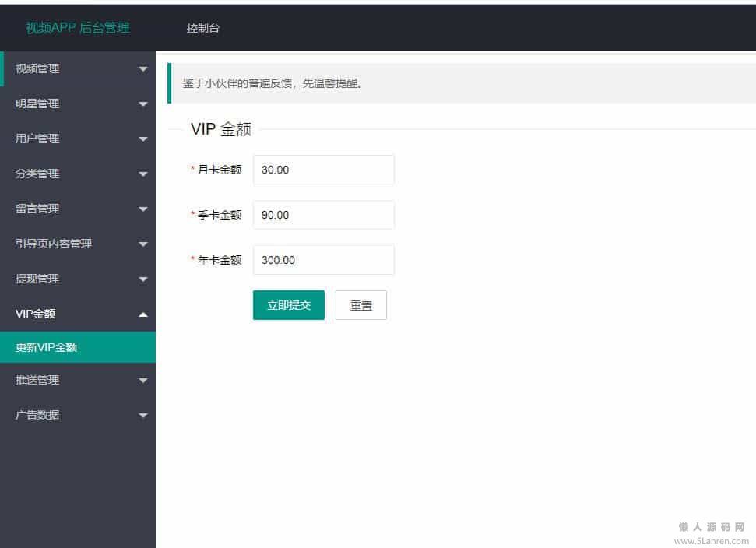The width and height of the screenshot is (756, 548).
Task: Open the 分类管理 sidebar menu
Action: coord(78,174)
